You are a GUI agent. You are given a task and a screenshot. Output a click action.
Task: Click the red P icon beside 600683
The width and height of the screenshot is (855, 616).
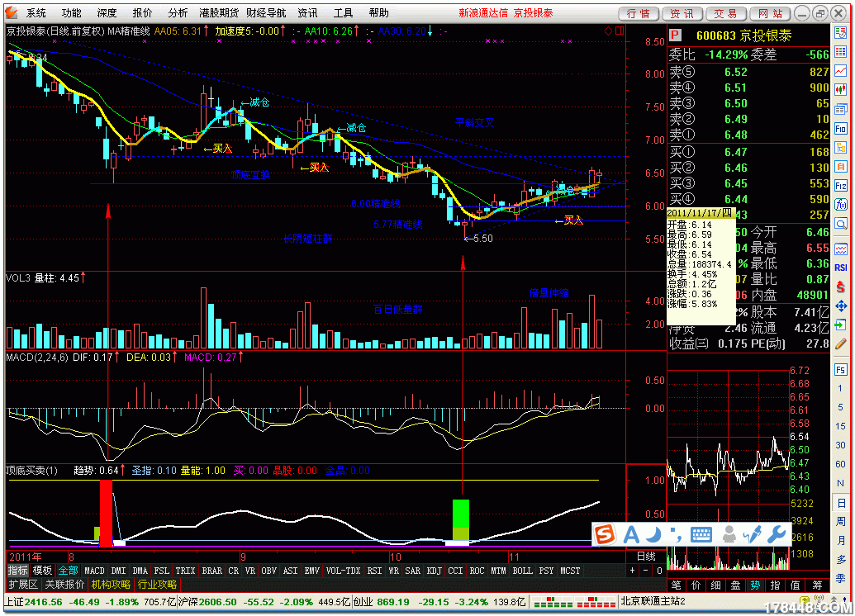[675, 36]
